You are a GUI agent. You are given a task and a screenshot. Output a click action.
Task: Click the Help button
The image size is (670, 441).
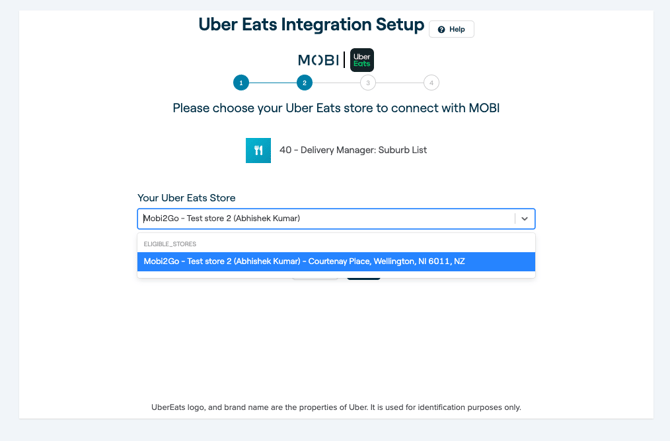[452, 29]
